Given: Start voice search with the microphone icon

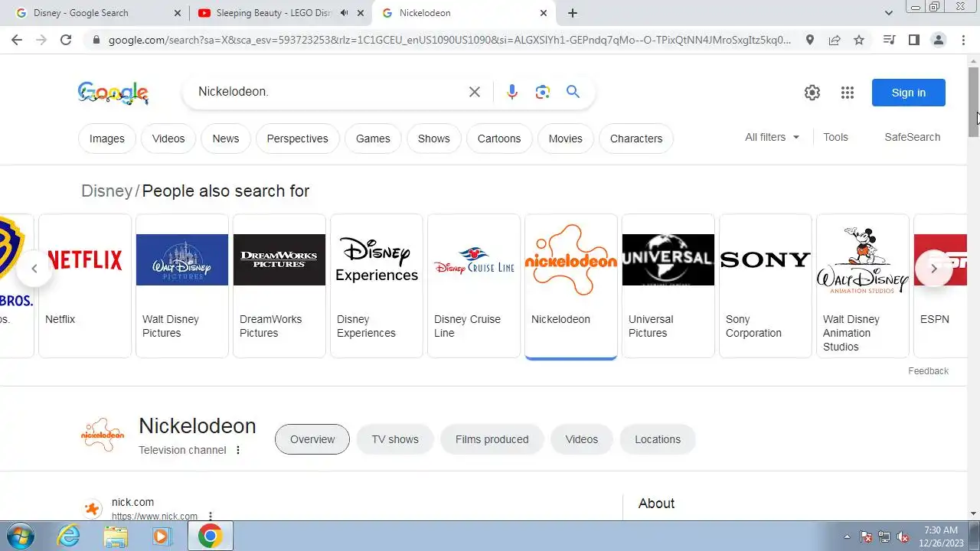Looking at the screenshot, I should 512,92.
